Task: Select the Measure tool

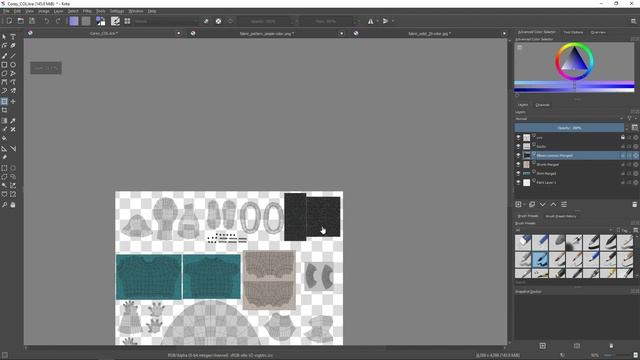Action: pos(13,149)
